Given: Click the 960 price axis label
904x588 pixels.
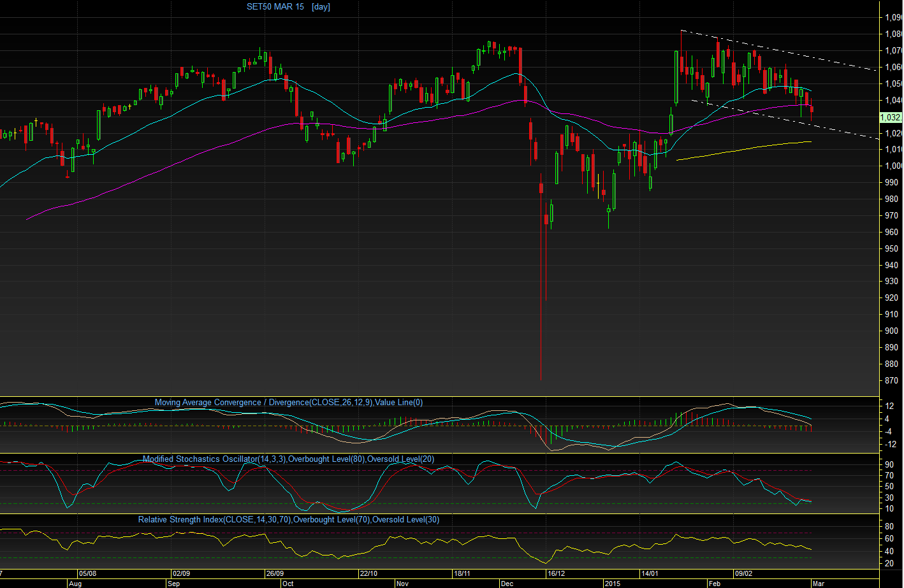Looking at the screenshot, I should 891,233.
